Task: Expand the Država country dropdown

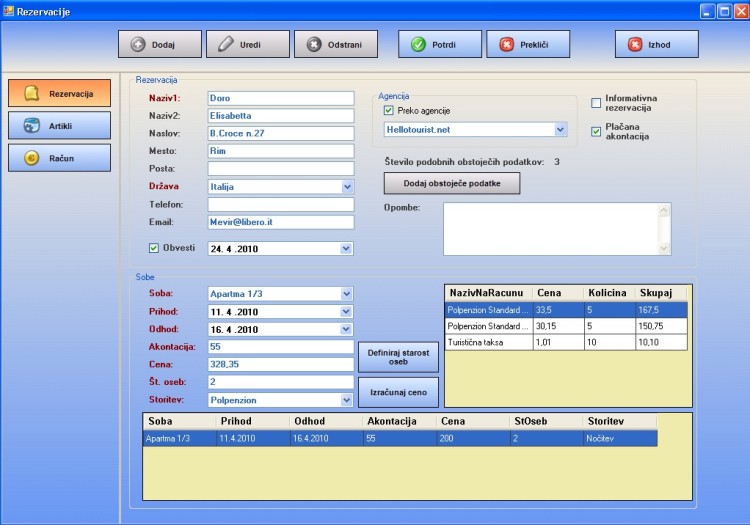Action: 347,186
